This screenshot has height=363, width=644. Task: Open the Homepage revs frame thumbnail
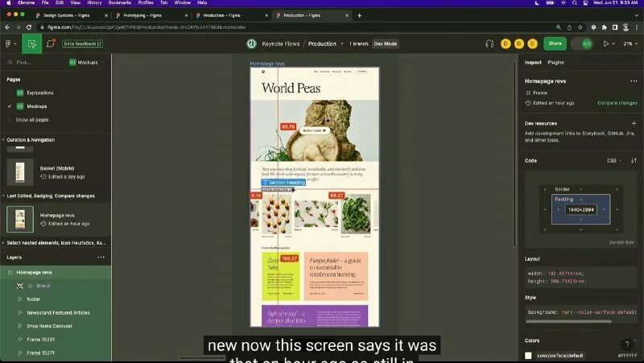pyautogui.click(x=19, y=219)
